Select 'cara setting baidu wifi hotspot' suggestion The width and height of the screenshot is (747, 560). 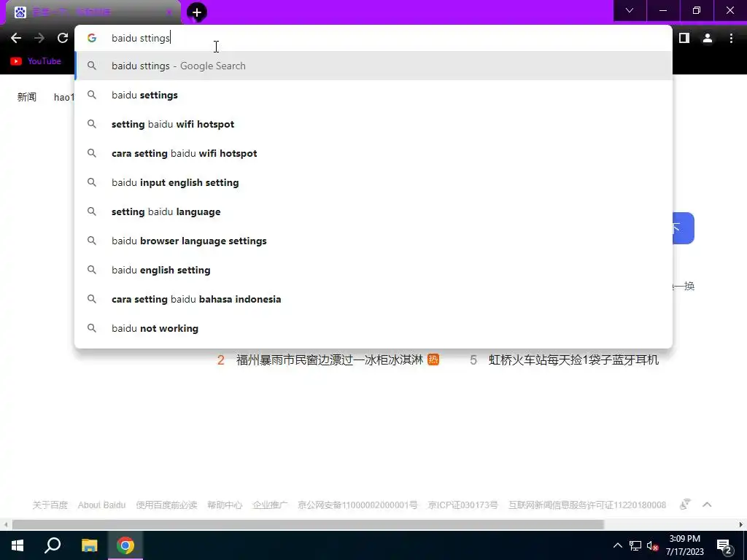[x=373, y=153]
